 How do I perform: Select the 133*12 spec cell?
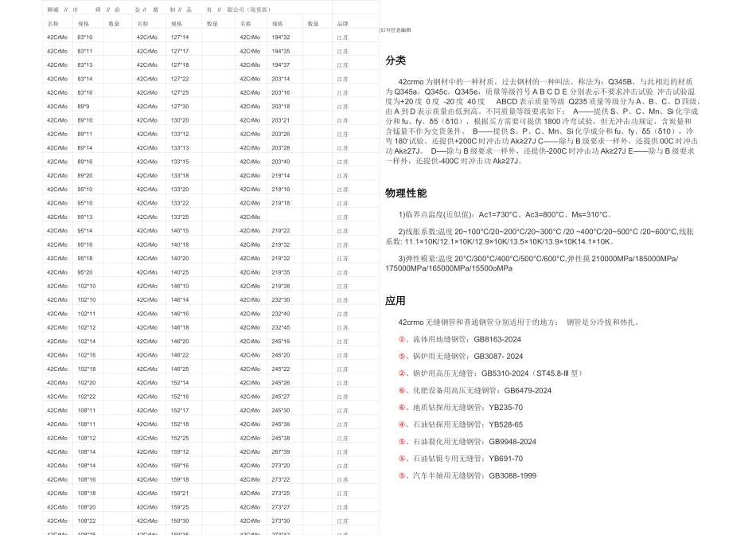coord(180,134)
